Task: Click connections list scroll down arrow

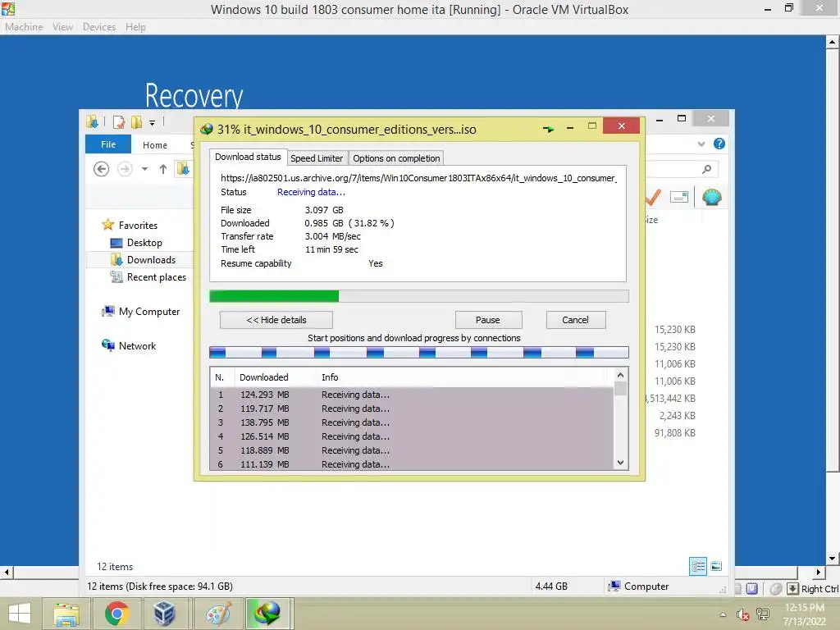Action: [x=620, y=463]
